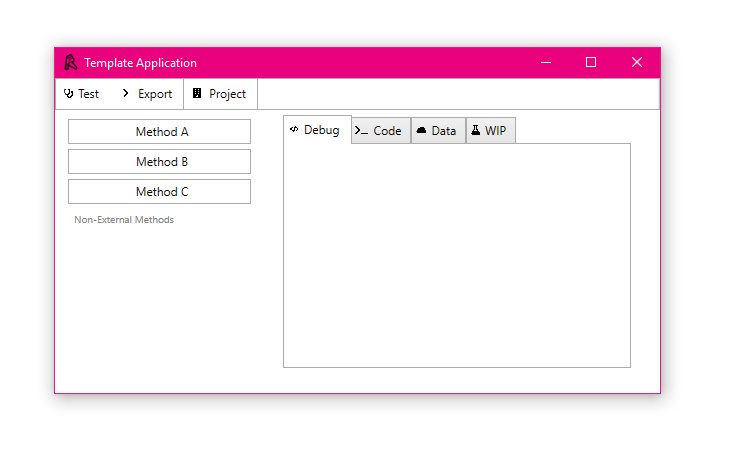Run the Method A button
Screen dimensions: 729x455
159,132
